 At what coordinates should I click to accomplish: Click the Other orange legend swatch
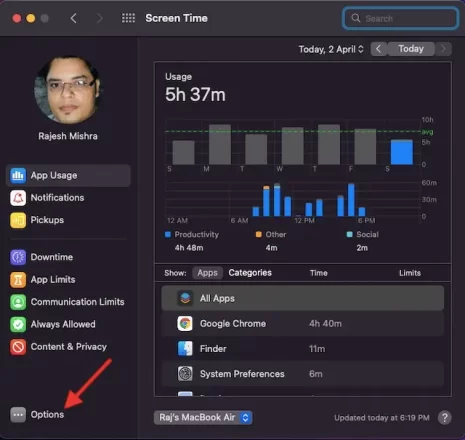click(x=259, y=234)
